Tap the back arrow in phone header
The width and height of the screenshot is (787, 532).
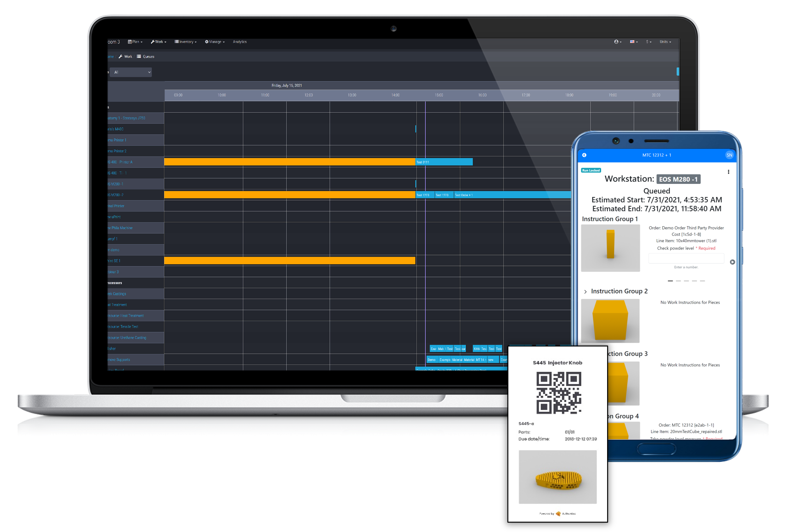pos(584,155)
